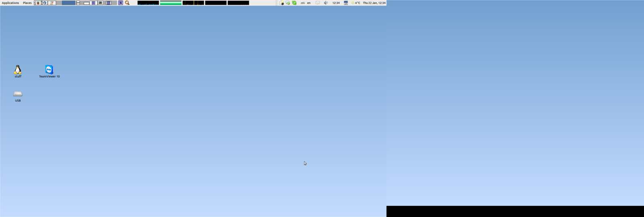Open the magnifier search icon in the panel
644x217 pixels.
[127, 3]
